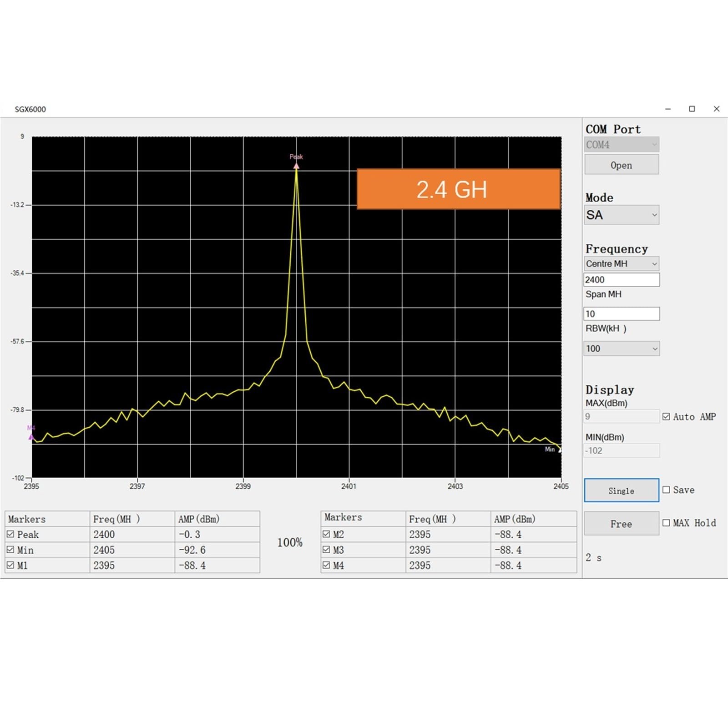
Task: Uncheck the M3 marker checkbox
Action: coord(326,550)
